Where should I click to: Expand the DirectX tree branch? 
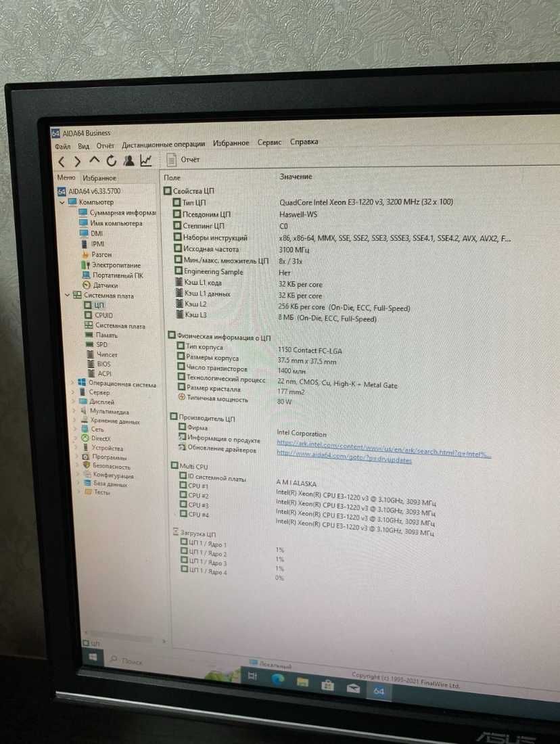76,438
